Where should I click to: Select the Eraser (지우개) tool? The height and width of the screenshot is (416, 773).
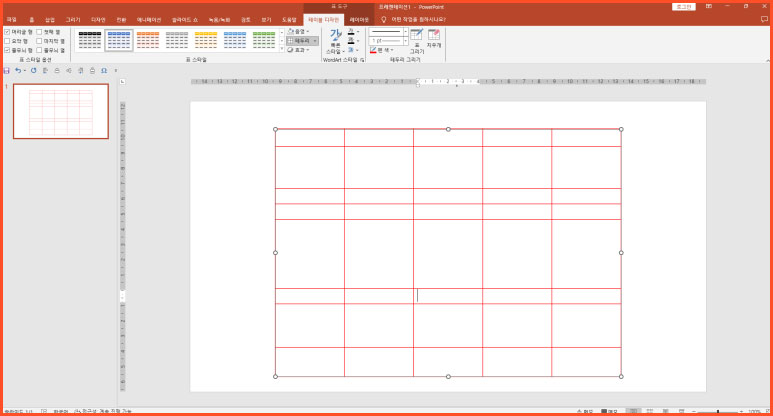pos(434,38)
